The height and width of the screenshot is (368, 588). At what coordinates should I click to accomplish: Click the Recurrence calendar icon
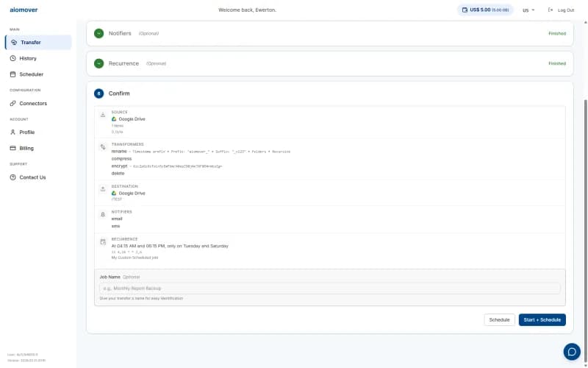[103, 242]
